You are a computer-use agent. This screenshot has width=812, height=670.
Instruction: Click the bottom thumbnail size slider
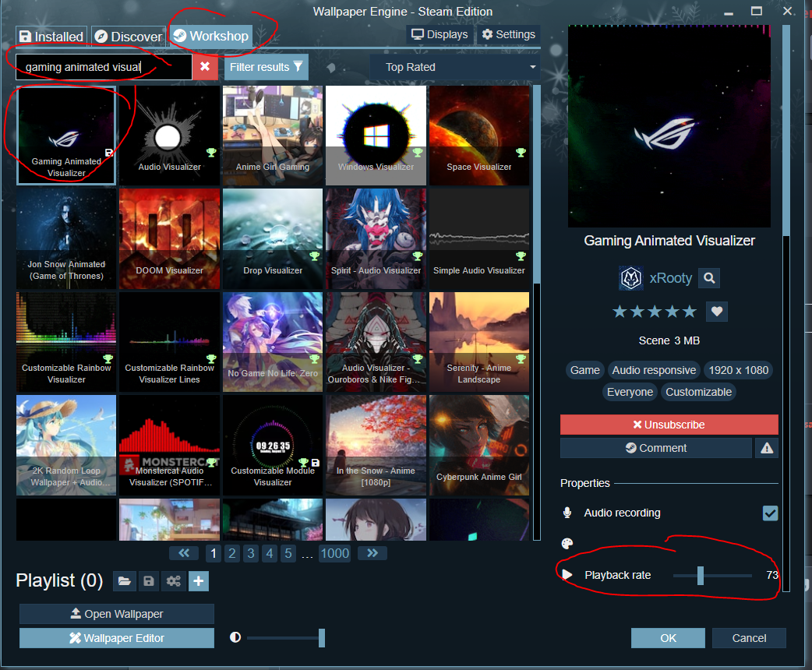click(286, 638)
